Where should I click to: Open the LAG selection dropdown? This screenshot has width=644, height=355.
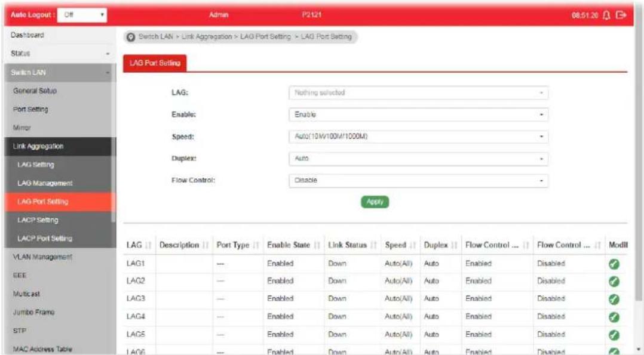418,92
